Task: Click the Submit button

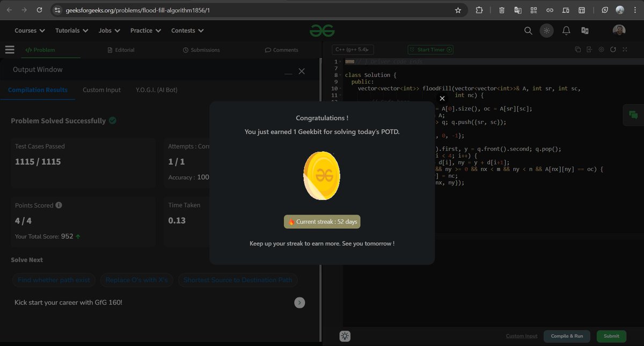Action: point(611,336)
